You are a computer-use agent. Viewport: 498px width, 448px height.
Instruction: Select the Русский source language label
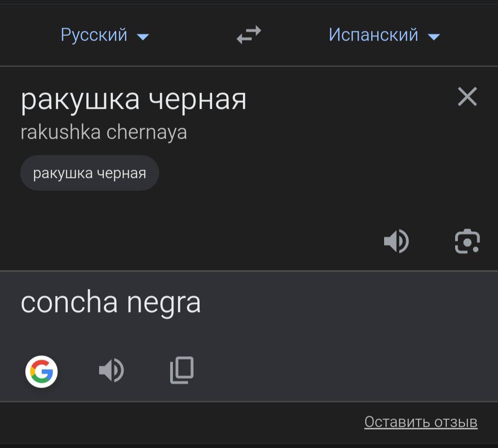(x=94, y=35)
